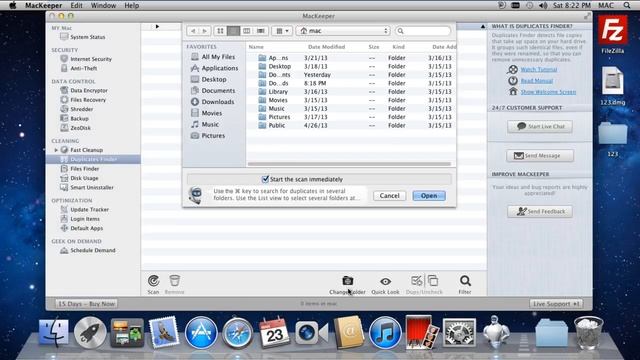Switch dialog to column view
The width and height of the screenshot is (640, 360).
(x=247, y=31)
